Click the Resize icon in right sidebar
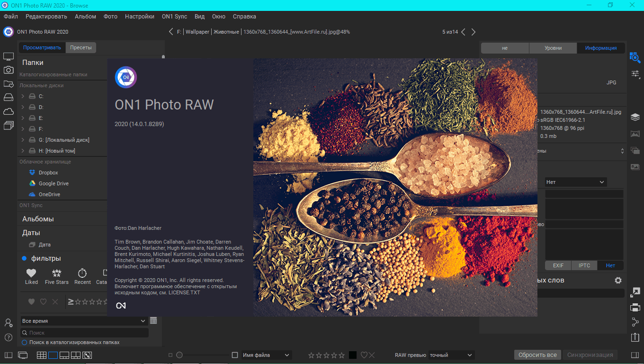Image resolution: width=644 pixels, height=364 pixels. [x=635, y=292]
